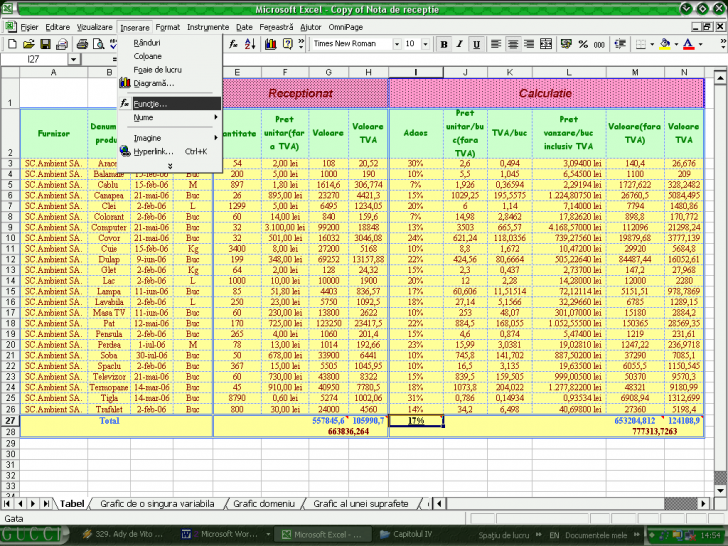Open a file with the folder icon
This screenshot has width=728, height=546.
28,44
